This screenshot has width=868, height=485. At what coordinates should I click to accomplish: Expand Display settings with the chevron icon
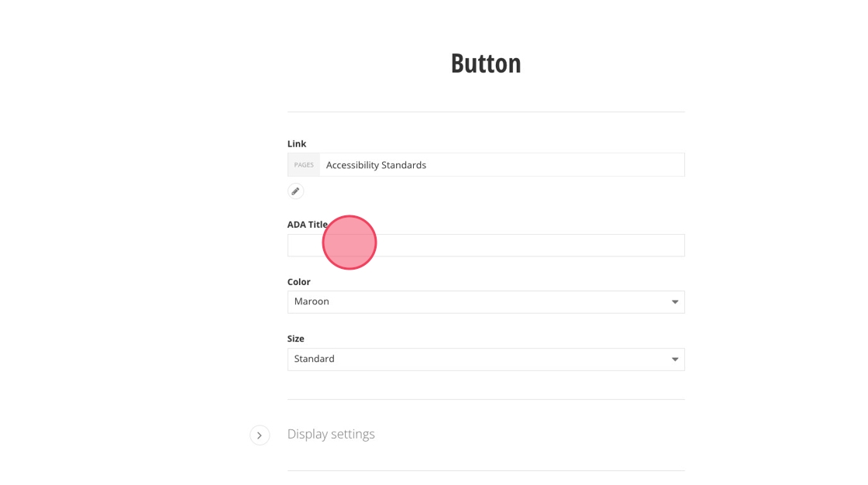[260, 435]
